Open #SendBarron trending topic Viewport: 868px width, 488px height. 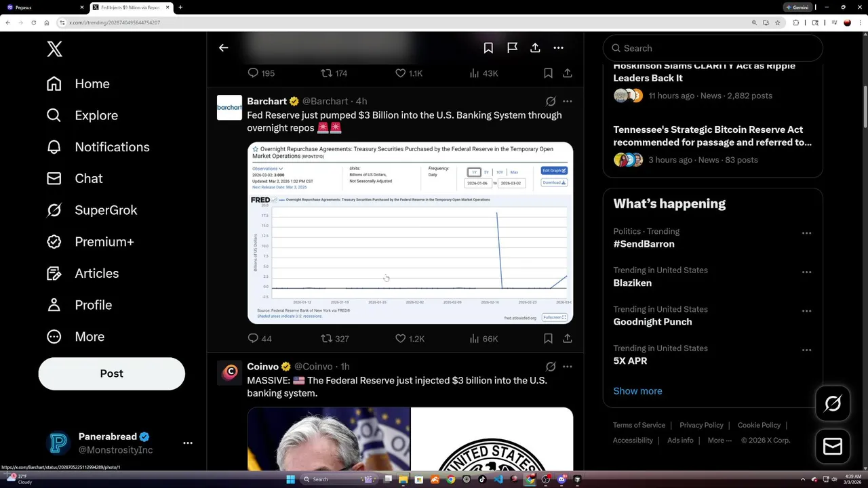coord(644,244)
